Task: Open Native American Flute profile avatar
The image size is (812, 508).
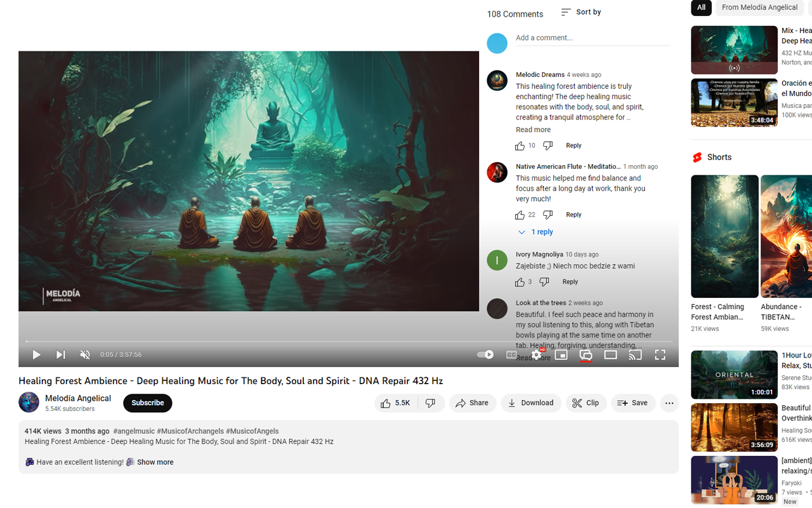Action: coord(497,173)
